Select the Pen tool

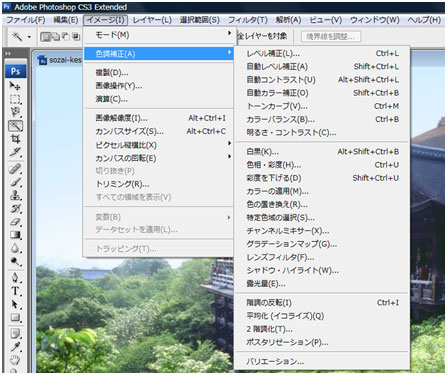click(15, 278)
